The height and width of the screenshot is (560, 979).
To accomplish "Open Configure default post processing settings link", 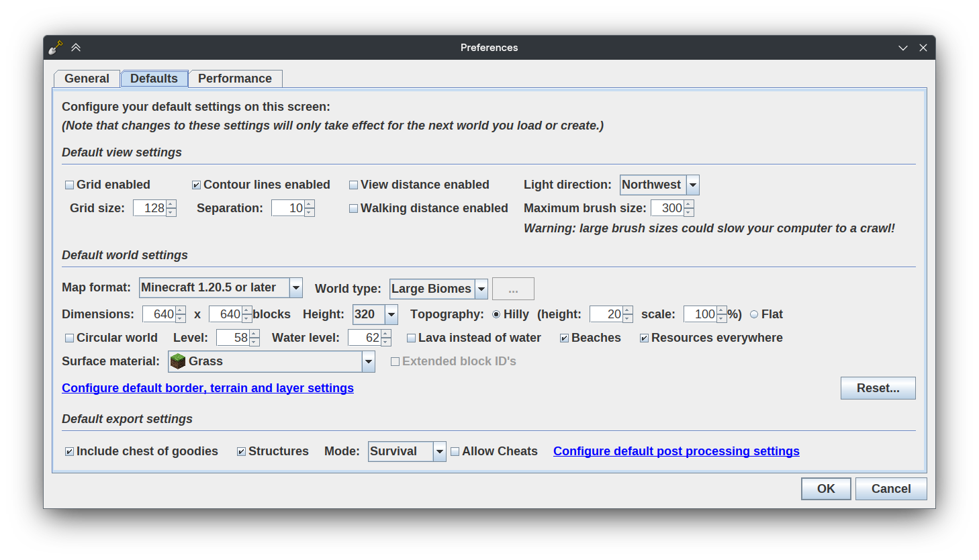I will pos(676,451).
